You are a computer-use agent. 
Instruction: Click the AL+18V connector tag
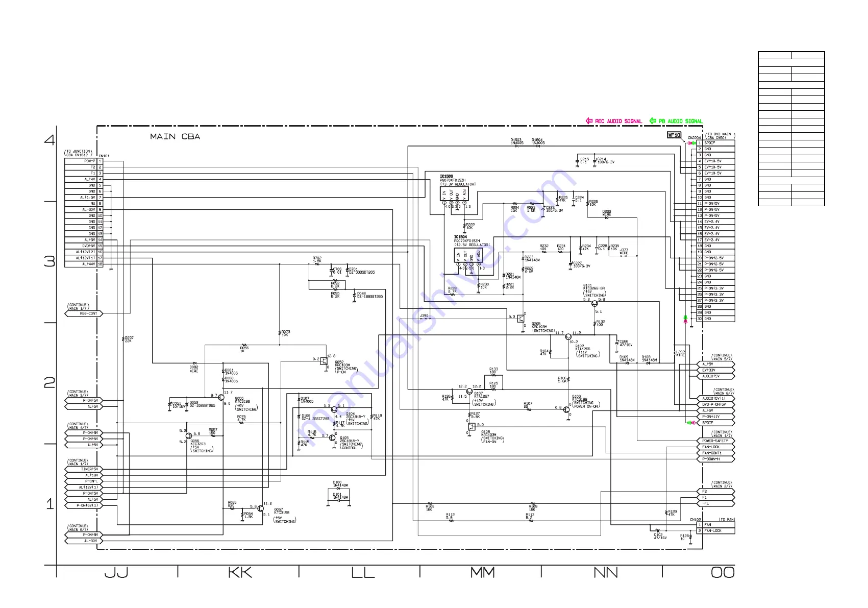84,475
